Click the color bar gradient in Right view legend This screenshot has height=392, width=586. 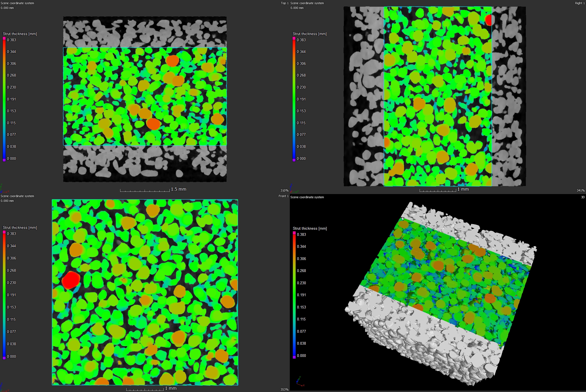pos(294,99)
